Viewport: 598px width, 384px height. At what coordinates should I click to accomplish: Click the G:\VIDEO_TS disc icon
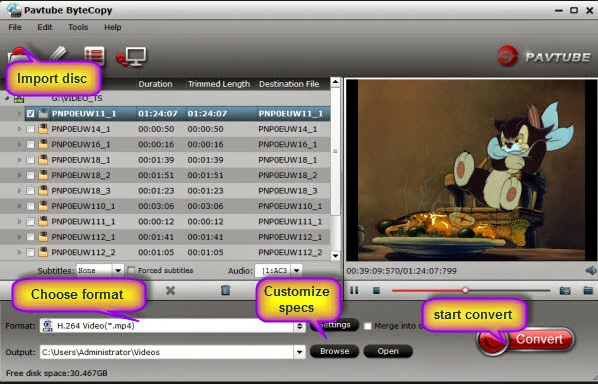tap(19, 99)
